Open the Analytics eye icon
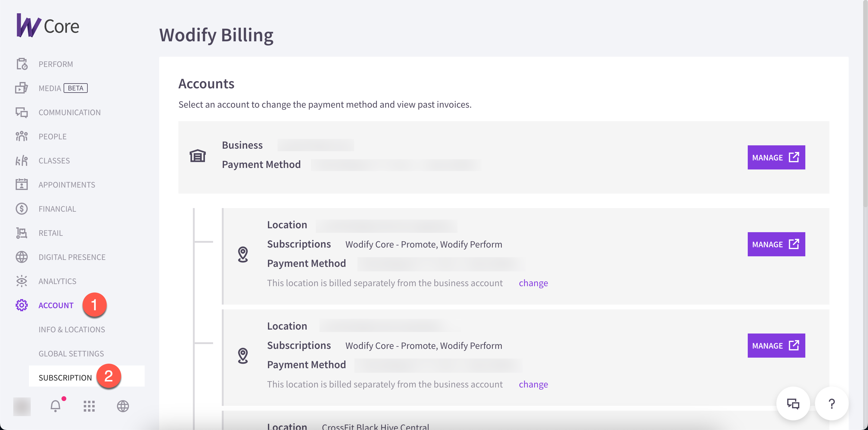 (22, 281)
